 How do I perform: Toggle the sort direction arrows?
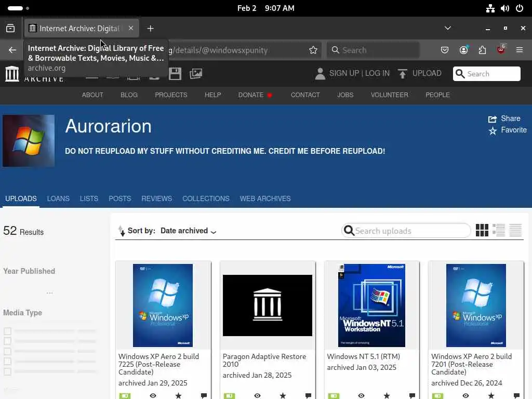tap(121, 231)
